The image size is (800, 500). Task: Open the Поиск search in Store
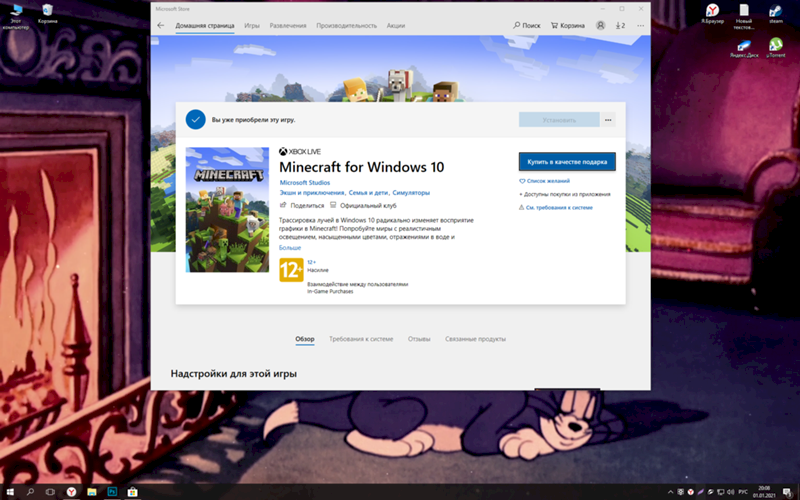point(527,26)
